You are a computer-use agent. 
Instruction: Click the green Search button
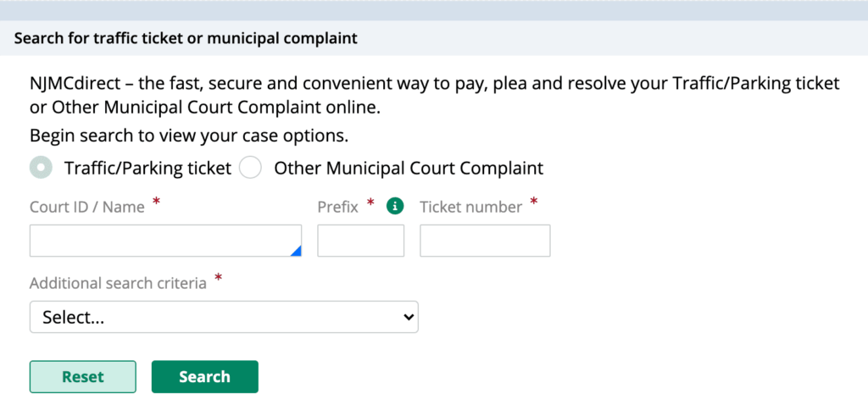click(x=205, y=377)
